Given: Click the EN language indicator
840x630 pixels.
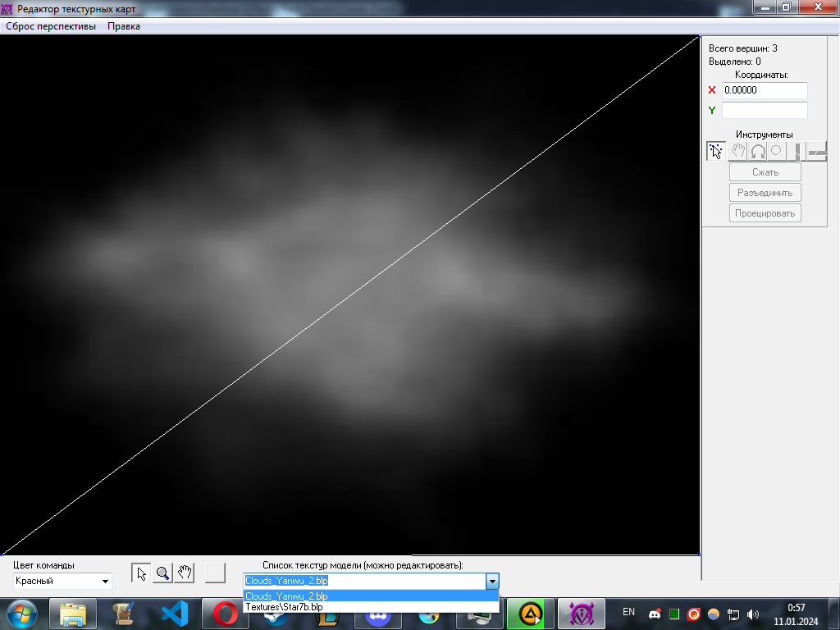Looking at the screenshot, I should (x=628, y=612).
